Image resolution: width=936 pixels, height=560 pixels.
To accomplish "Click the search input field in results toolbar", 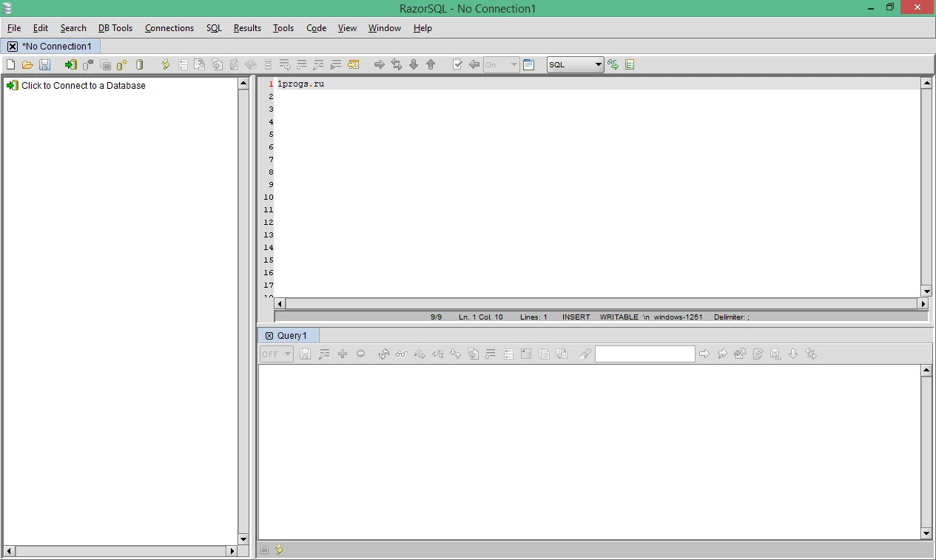I will (x=645, y=354).
